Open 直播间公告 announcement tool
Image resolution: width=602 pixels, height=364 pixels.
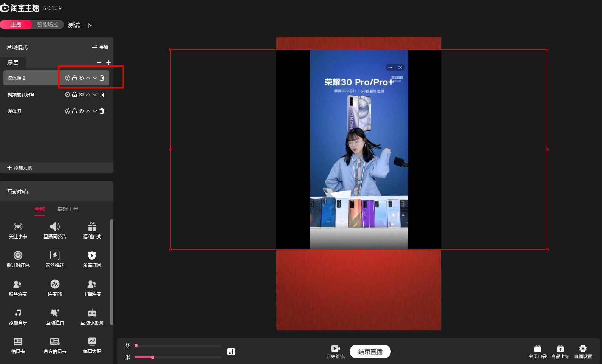coord(55,231)
